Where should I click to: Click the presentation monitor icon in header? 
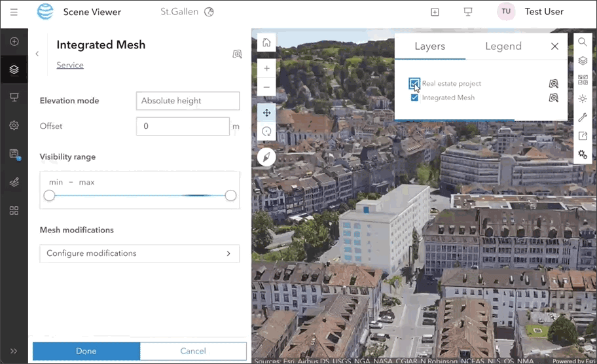(468, 12)
